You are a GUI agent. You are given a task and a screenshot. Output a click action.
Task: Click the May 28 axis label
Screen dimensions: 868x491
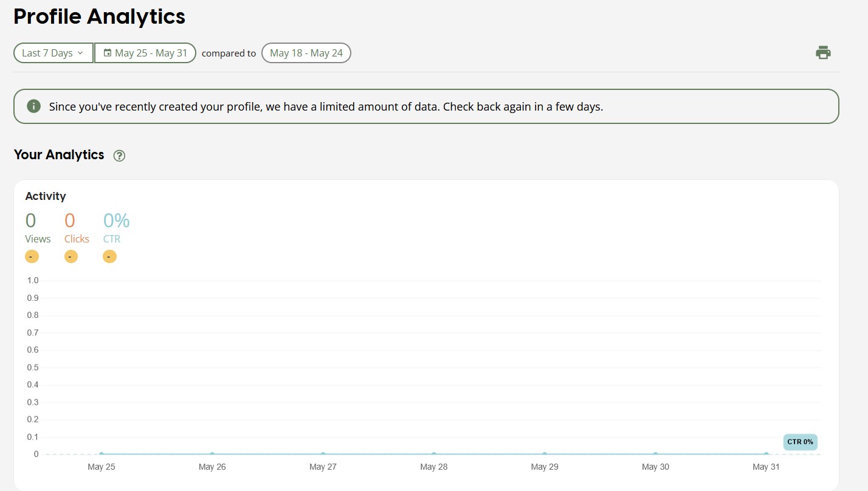pyautogui.click(x=434, y=467)
